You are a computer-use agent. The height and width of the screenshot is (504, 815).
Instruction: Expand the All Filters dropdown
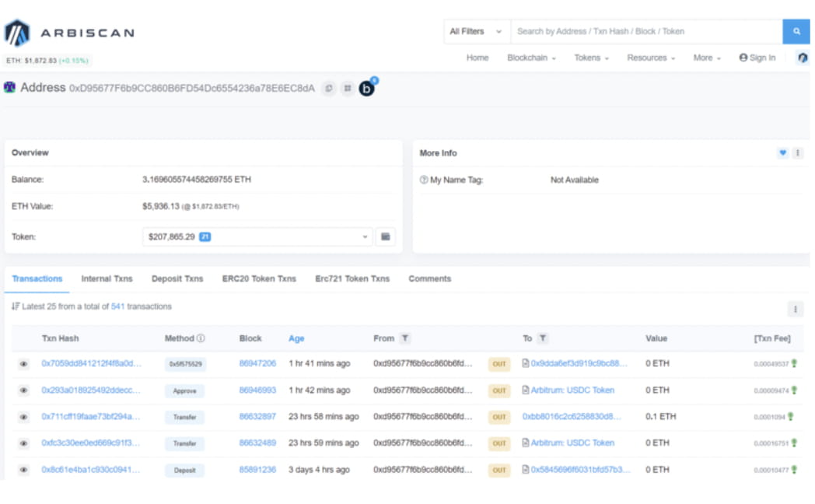(x=477, y=32)
